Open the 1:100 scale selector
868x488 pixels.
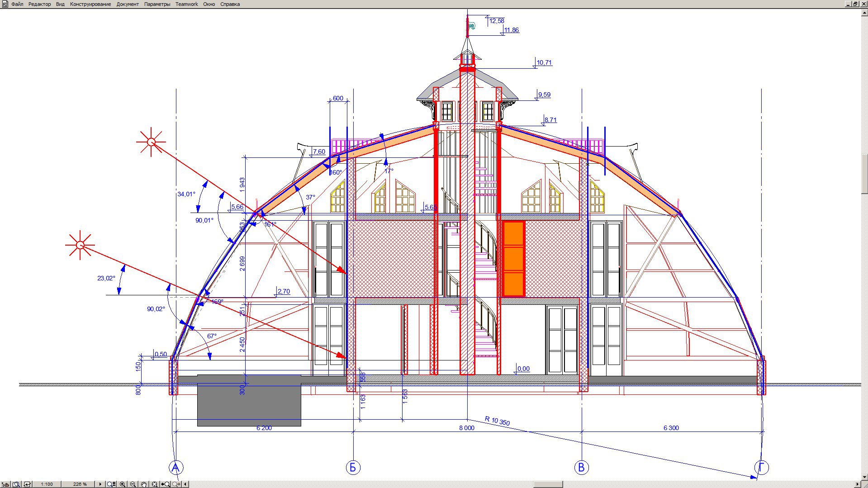click(47, 484)
